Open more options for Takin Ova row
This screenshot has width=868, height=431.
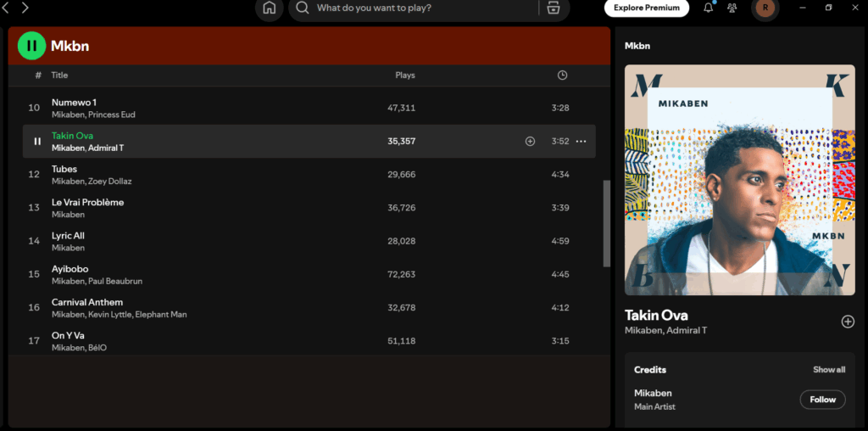pyautogui.click(x=581, y=142)
